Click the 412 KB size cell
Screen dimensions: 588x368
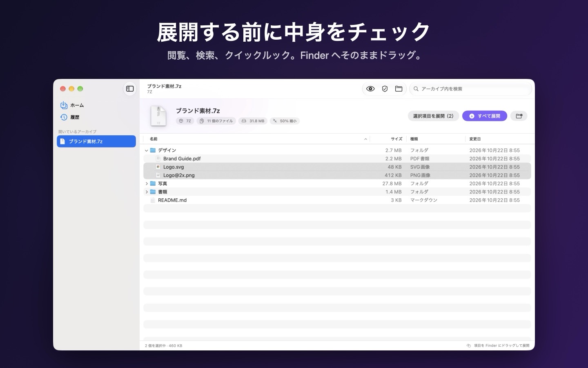pos(393,175)
